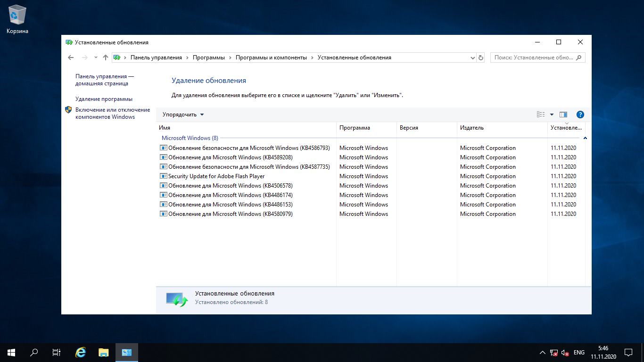This screenshot has width=644, height=362.
Task: Click the change view icon in toolbar
Action: 541,115
